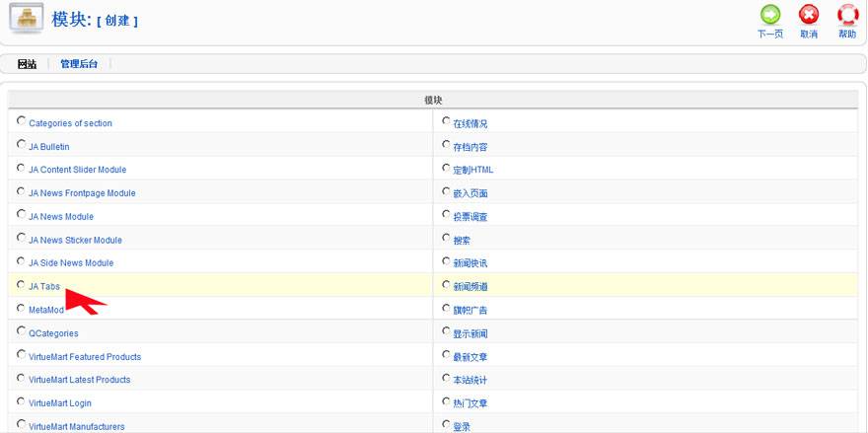868x433 pixels.
Task: Pick the VirtueMart Login radio button
Action: pyautogui.click(x=21, y=400)
